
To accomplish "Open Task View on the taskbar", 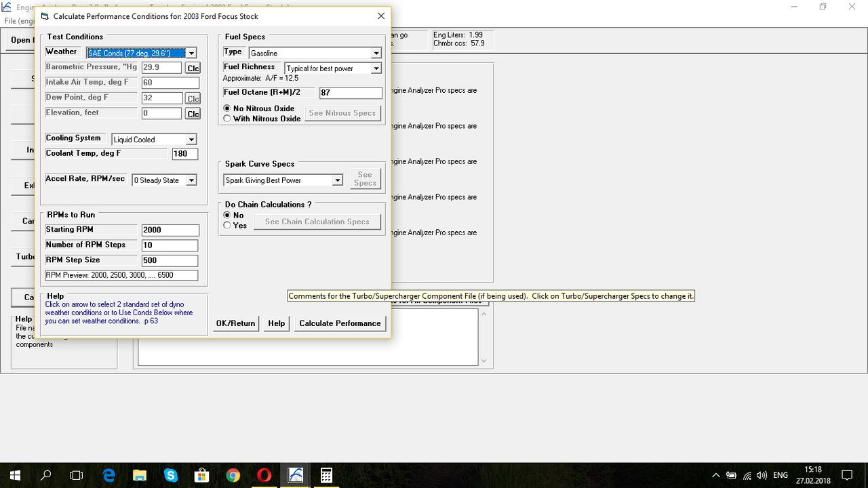I will tap(77, 475).
